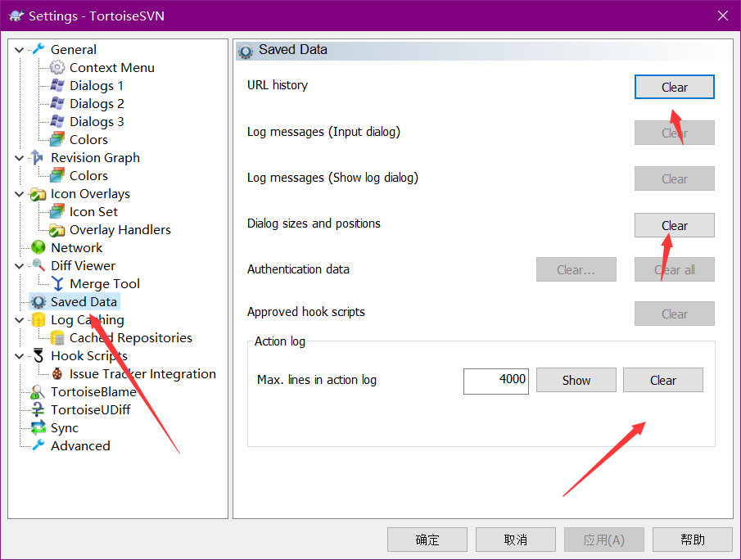Click Clear all authentication data
Viewport: 741px width, 560px height.
pyautogui.click(x=675, y=269)
